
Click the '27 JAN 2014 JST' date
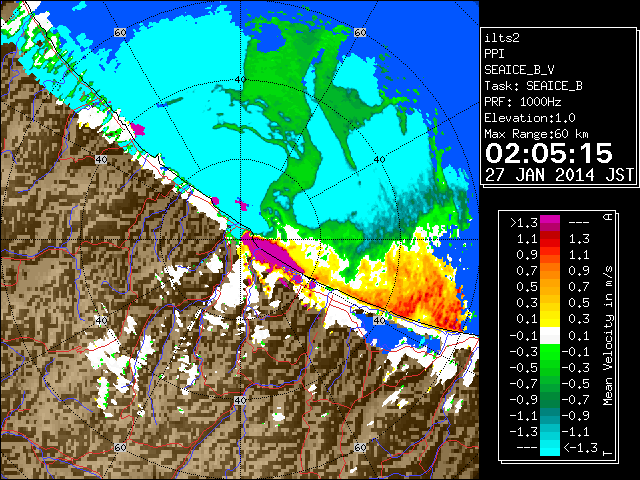559,175
